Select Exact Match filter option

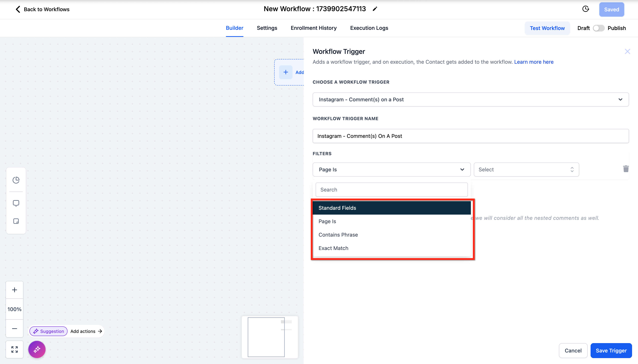click(333, 248)
